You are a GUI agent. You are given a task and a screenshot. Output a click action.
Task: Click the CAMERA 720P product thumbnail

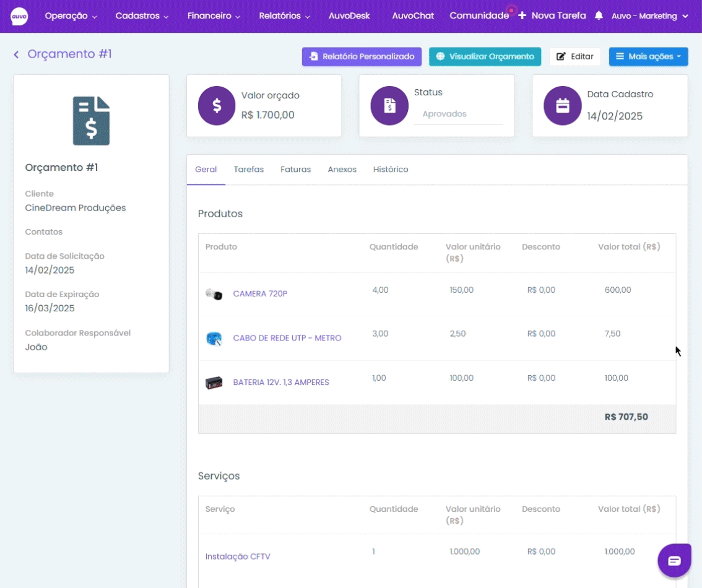coord(214,294)
